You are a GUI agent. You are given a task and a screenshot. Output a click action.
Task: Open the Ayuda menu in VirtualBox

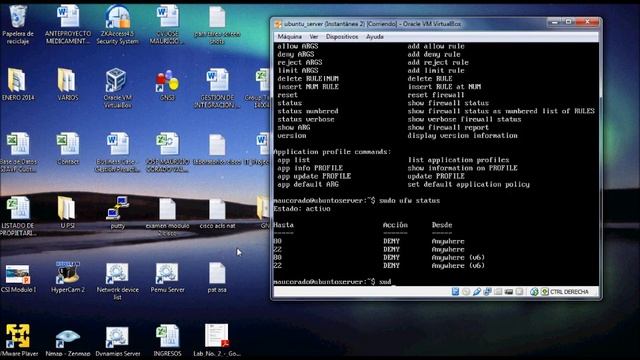point(374,37)
